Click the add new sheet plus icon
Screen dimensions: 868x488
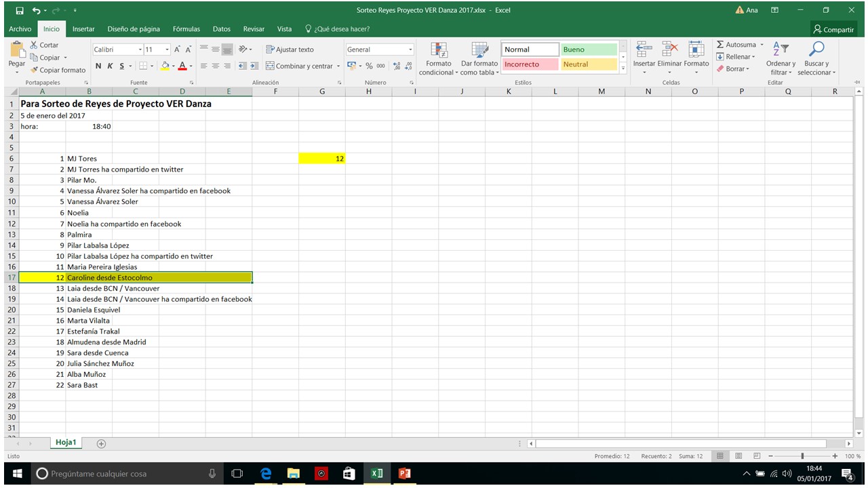coord(101,443)
